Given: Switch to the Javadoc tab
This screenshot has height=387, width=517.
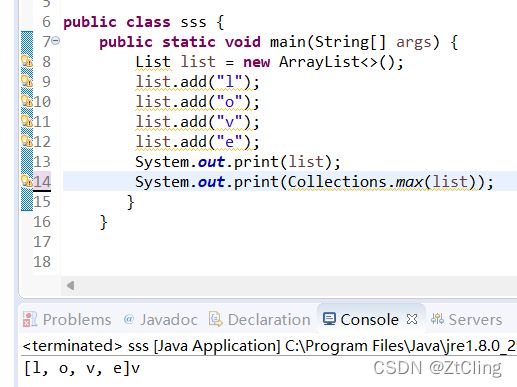Looking at the screenshot, I should pos(160,319).
